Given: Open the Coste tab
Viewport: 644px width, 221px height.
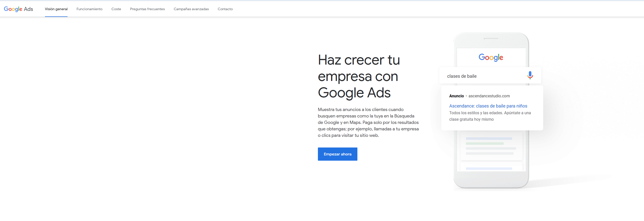Looking at the screenshot, I should 116,9.
